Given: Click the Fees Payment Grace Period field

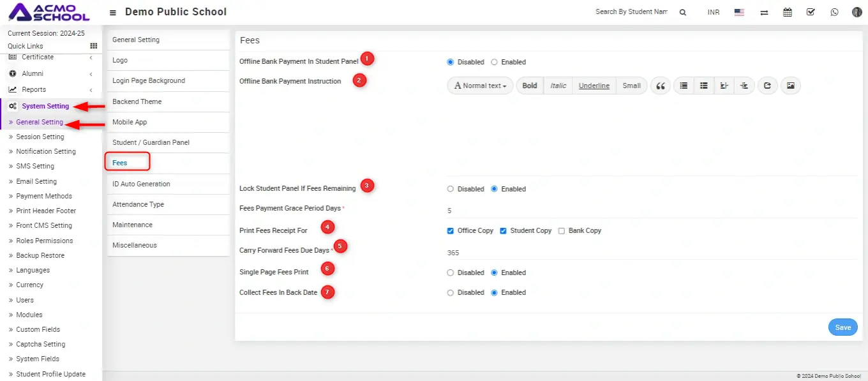Looking at the screenshot, I should pos(651,210).
